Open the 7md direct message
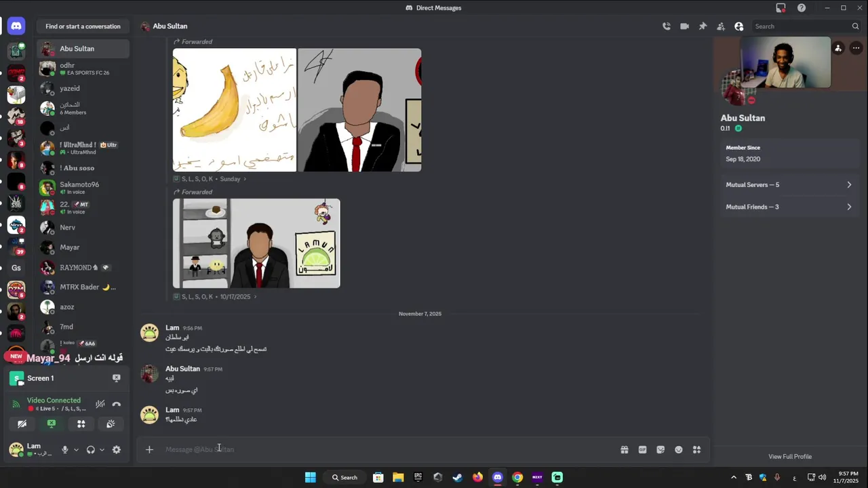Screen dimensions: 868x488 click(x=83, y=327)
